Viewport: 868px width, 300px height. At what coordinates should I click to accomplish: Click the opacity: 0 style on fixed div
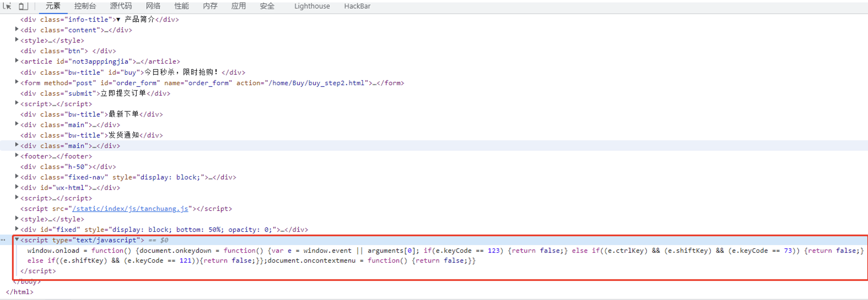coord(250,230)
